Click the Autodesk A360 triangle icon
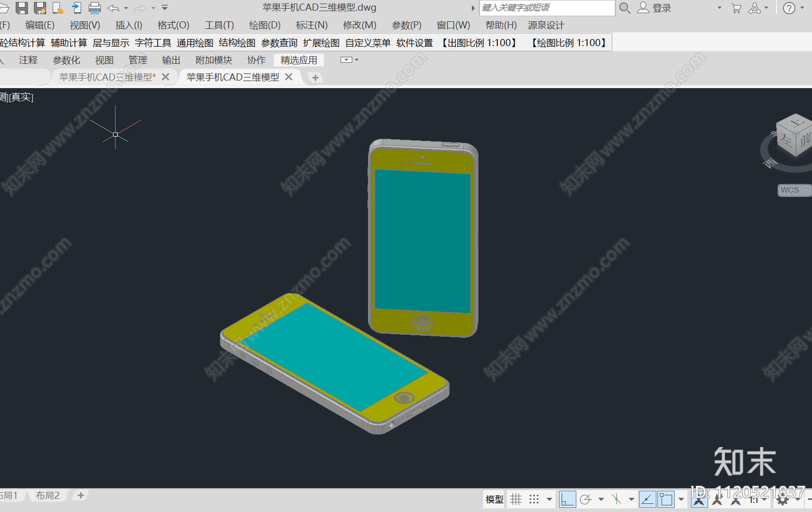Screen dimensions: 812x512 click(755, 8)
